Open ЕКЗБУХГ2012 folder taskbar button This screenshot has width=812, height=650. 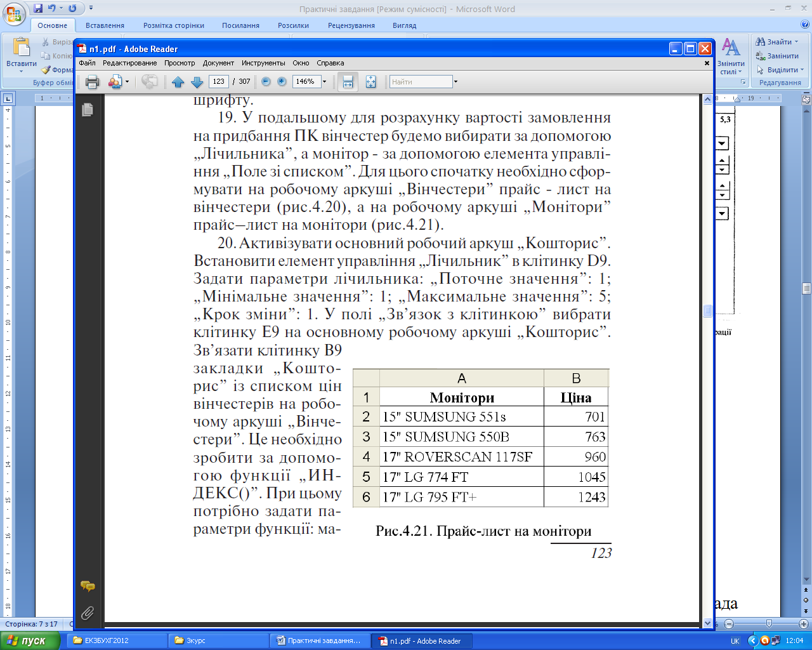[117, 640]
